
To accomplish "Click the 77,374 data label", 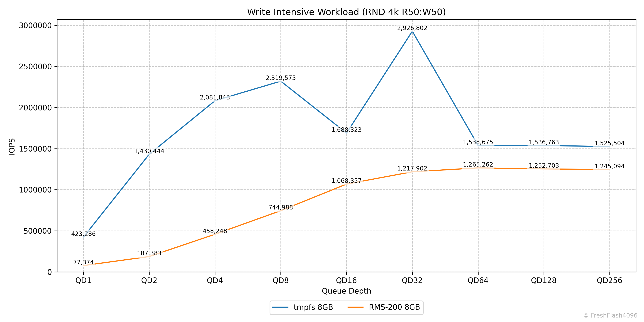I will (x=83, y=262).
